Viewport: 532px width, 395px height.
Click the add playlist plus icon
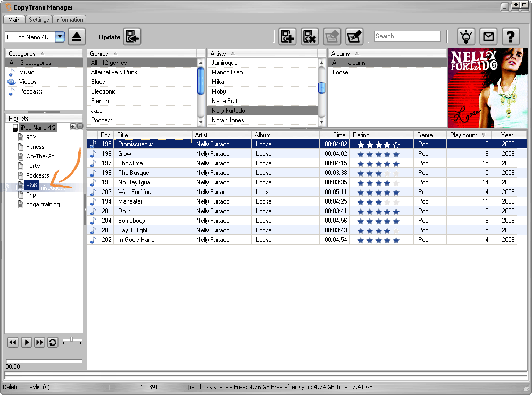coord(73,126)
